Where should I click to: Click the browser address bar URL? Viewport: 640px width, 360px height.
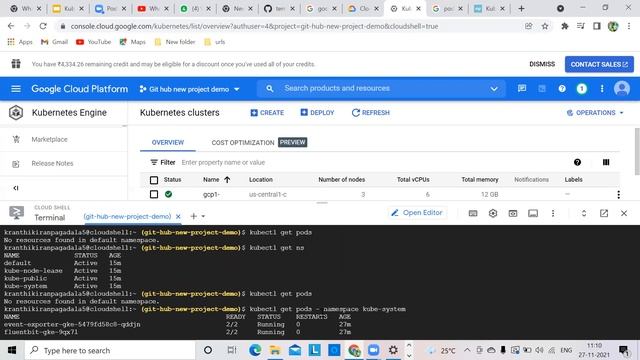pos(254,26)
